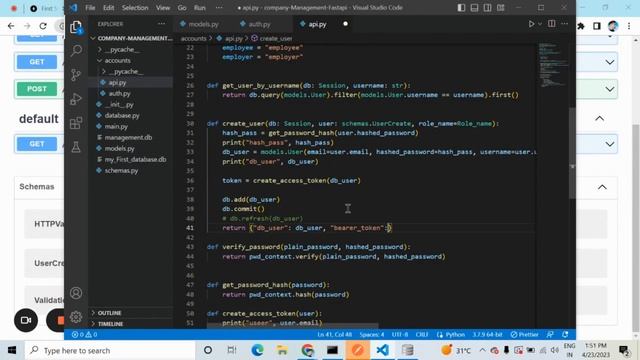Image resolution: width=640 pixels, height=360 pixels.
Task: Click Ln 41, Col 48 position indicator
Action: point(335,335)
